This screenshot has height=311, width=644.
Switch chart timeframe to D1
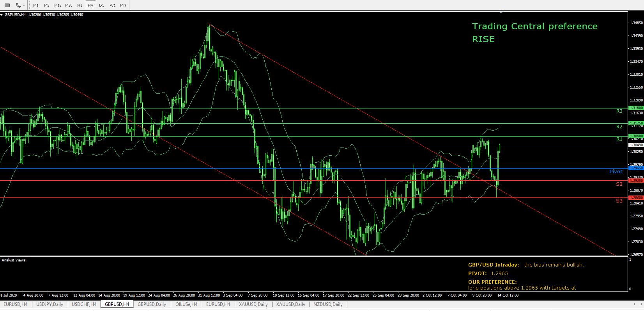[101, 5]
